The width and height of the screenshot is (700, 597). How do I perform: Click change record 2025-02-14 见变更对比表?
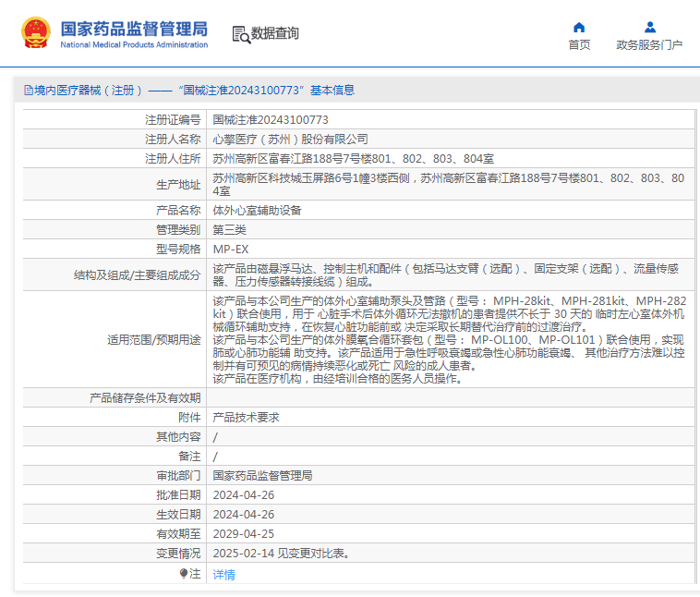[282, 554]
